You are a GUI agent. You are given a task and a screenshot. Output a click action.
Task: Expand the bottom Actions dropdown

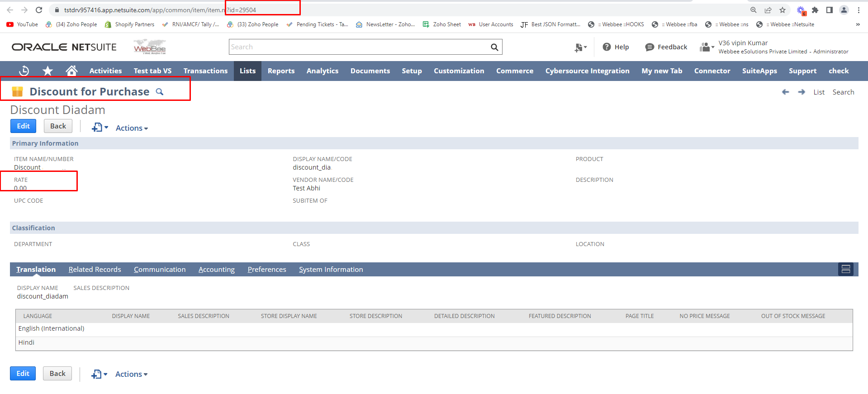coord(131,375)
